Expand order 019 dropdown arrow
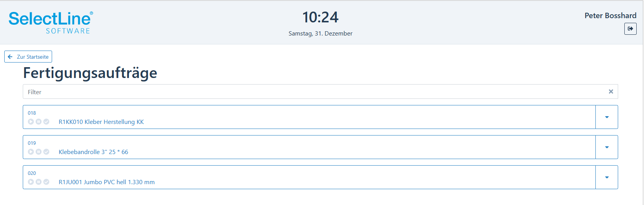This screenshot has height=205, width=644. [607, 147]
